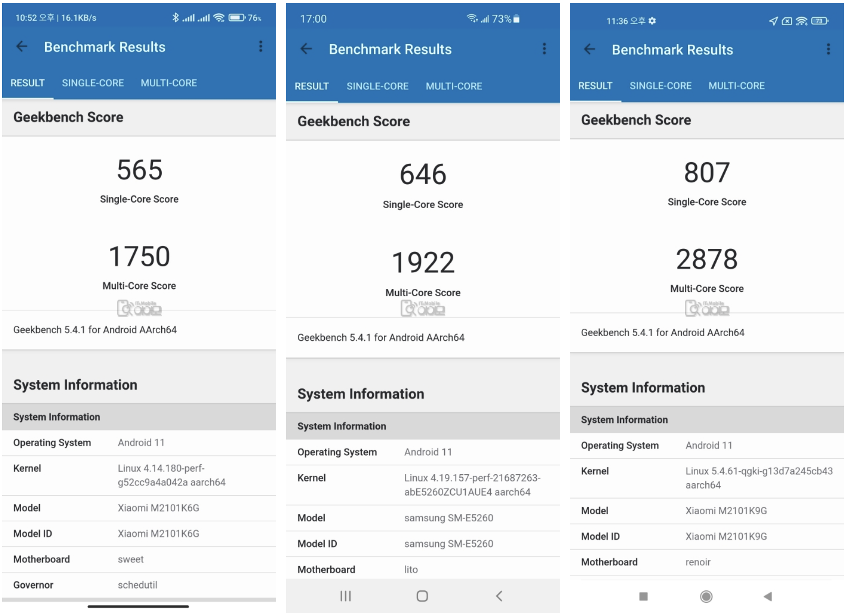Select RESULT tab on right phone
The image size is (847, 616).
[595, 86]
